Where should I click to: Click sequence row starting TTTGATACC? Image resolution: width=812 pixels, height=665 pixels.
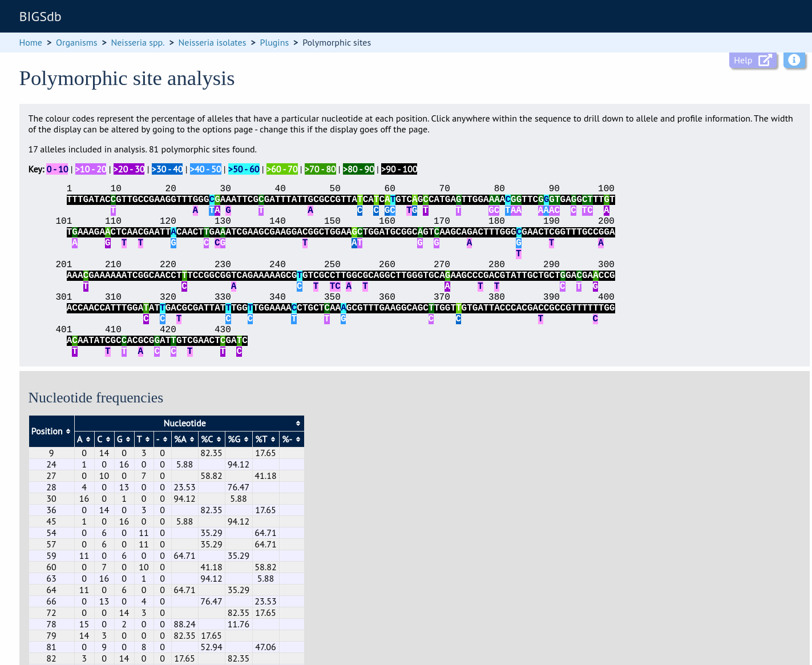click(341, 200)
